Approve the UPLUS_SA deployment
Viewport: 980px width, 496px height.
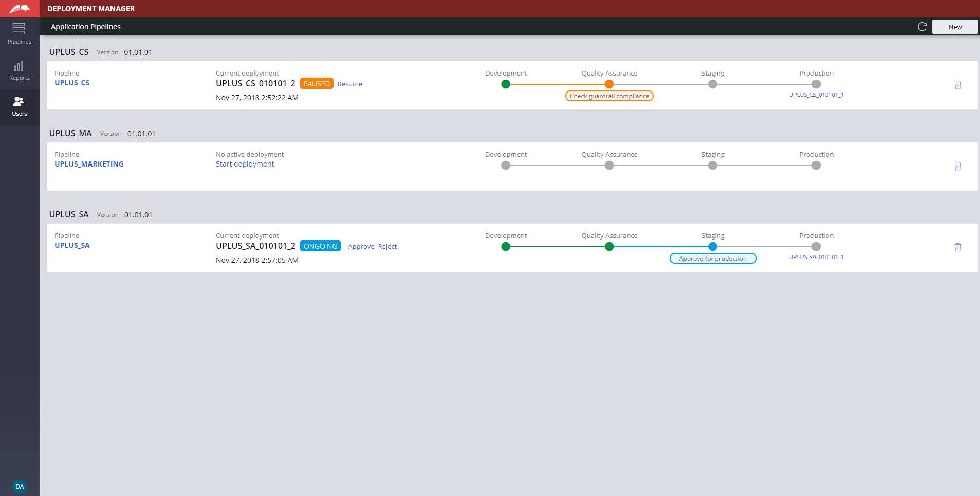click(x=361, y=247)
